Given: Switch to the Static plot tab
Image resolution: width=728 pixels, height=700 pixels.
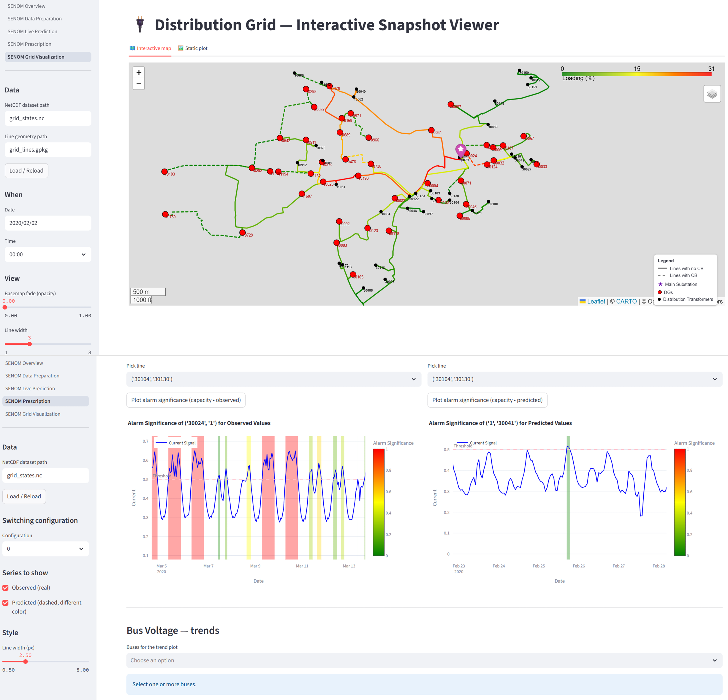Looking at the screenshot, I should coord(193,48).
